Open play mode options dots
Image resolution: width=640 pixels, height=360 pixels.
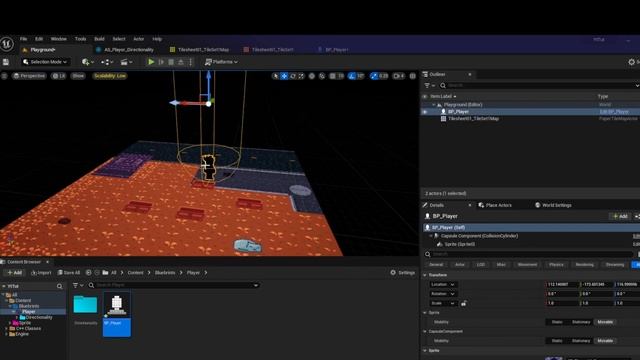tap(190, 62)
